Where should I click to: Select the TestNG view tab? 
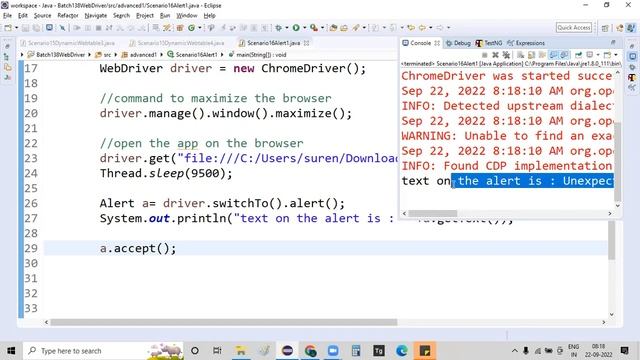pos(489,43)
